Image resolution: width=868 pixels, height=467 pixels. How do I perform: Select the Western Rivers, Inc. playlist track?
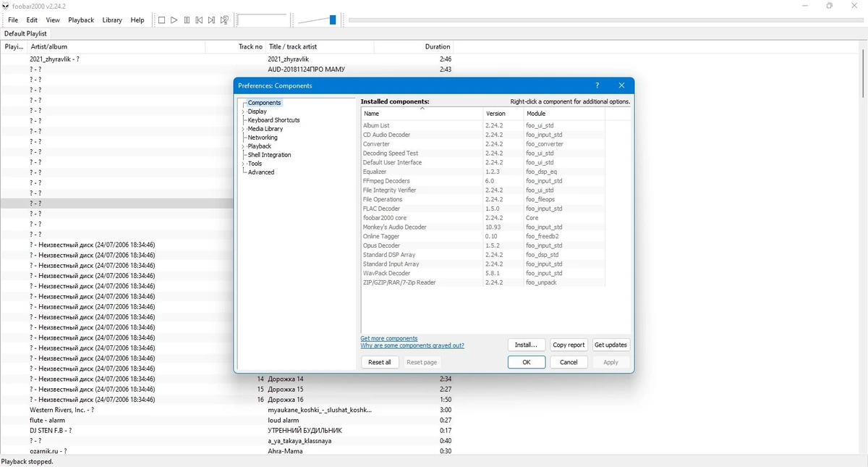pos(227,410)
